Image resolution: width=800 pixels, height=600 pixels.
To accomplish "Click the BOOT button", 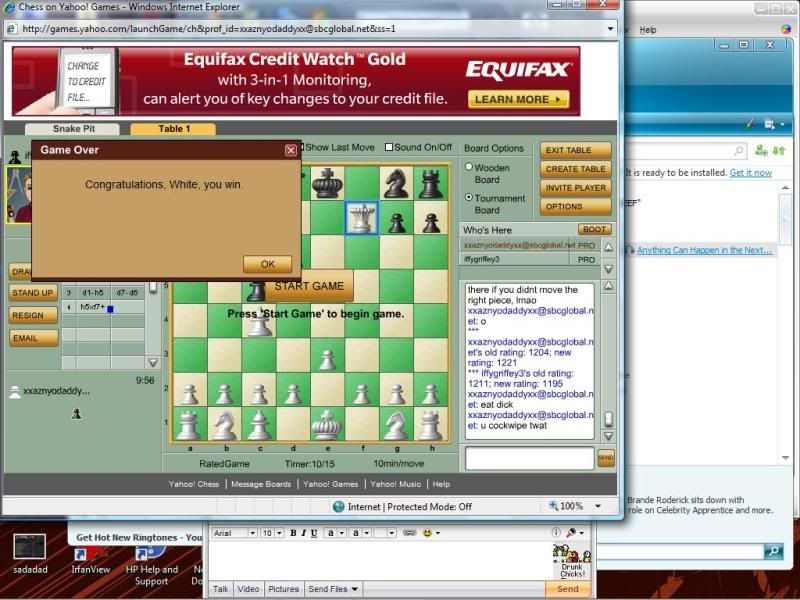I will (594, 230).
